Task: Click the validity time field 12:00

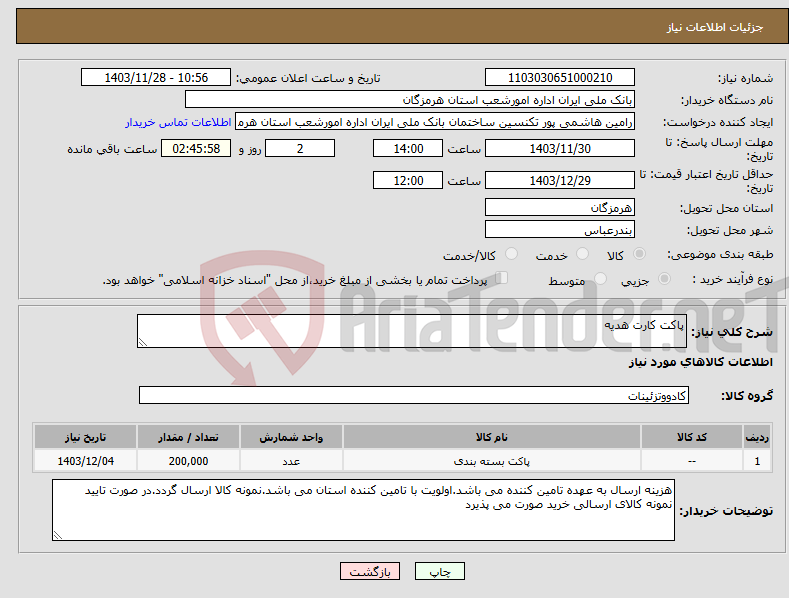Action: click(408, 180)
